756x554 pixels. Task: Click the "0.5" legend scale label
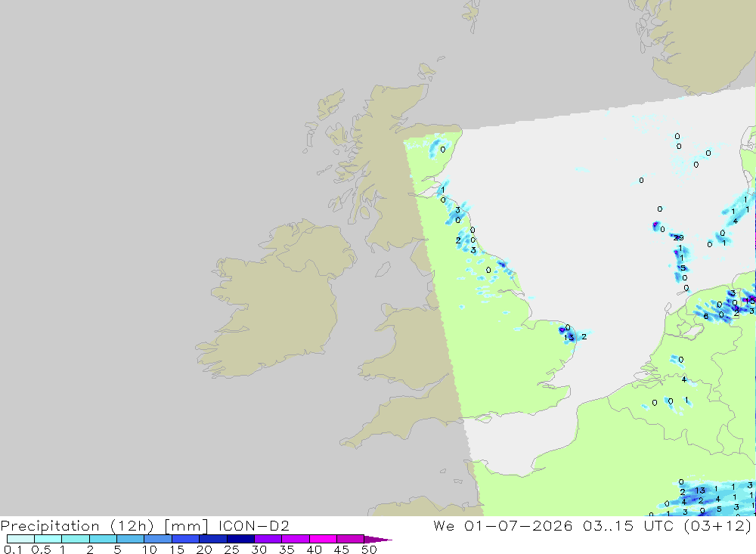[x=41, y=549]
